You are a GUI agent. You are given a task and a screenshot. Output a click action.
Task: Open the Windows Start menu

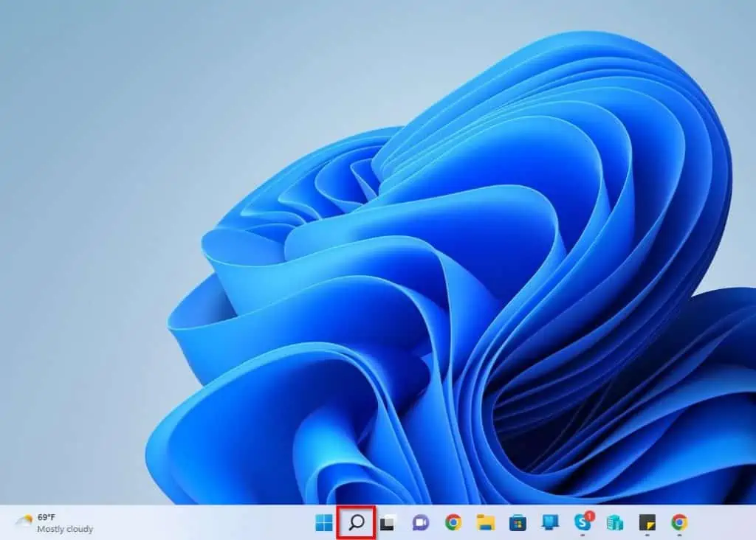click(x=324, y=523)
